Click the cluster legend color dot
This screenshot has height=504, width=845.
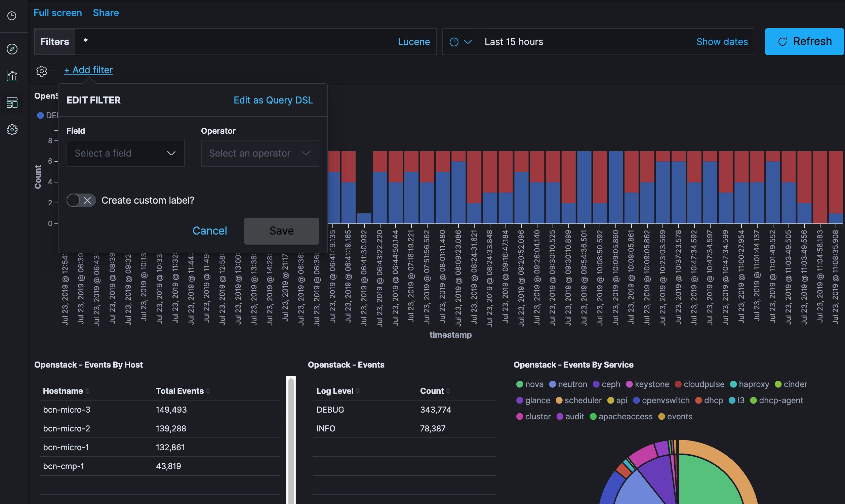click(520, 416)
